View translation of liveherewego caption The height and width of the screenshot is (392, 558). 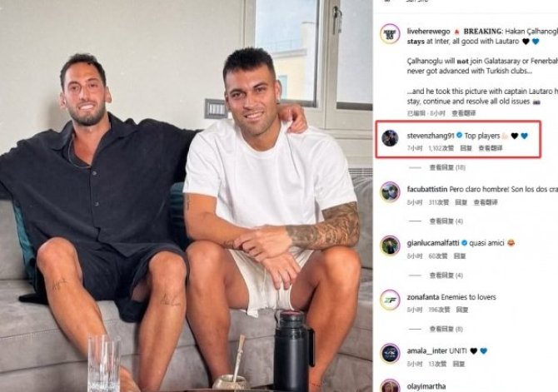[464, 113]
